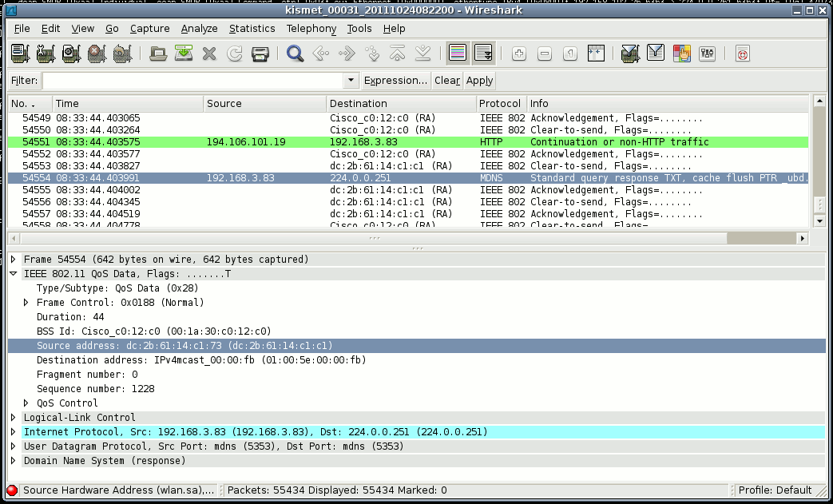The height and width of the screenshot is (504, 833).
Task: Select packet 54549 Acknowledgement row
Action: [x=408, y=118]
